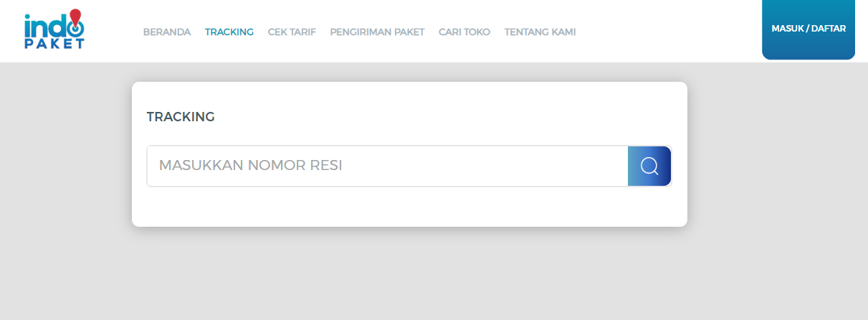
Task: Go to Pengiriman Paket
Action: pos(377,32)
